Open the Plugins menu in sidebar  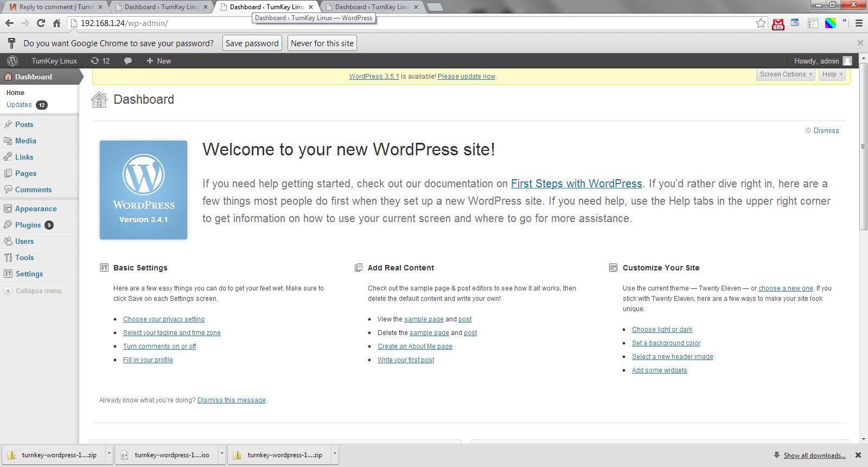(x=28, y=225)
